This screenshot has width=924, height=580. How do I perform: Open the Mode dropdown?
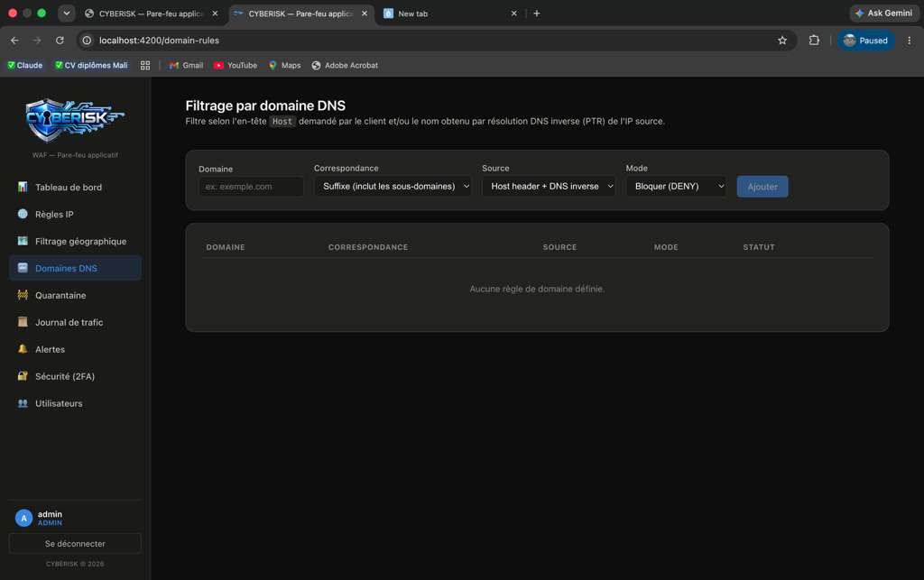coord(676,186)
